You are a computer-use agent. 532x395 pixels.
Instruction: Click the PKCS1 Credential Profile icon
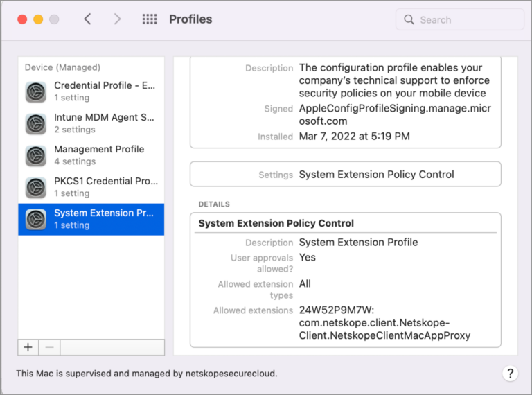(36, 187)
